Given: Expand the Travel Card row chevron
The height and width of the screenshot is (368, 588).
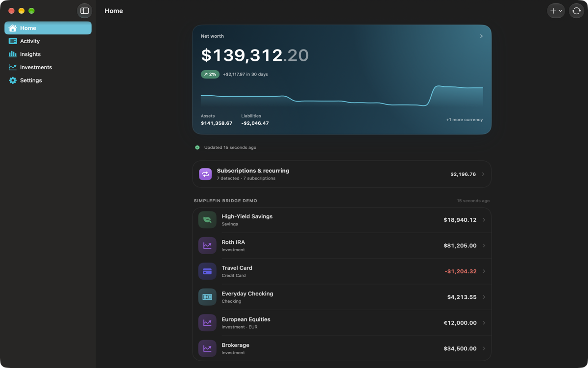Looking at the screenshot, I should tap(484, 271).
